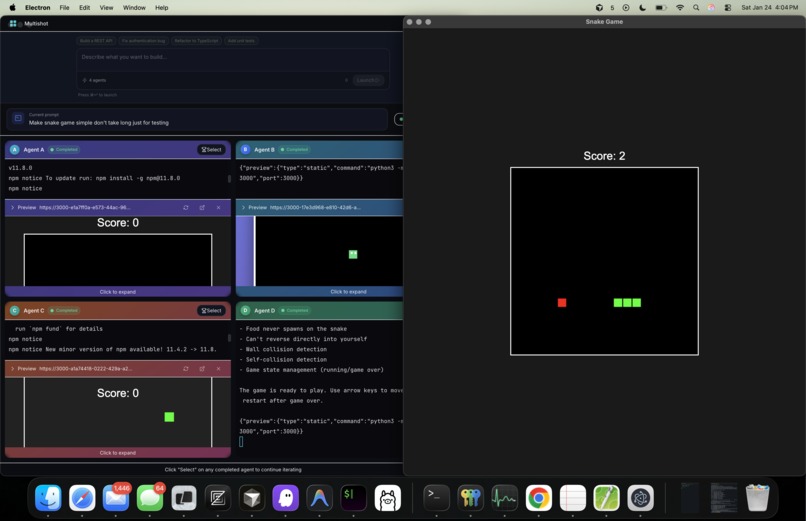Close the Agent A preview panel
This screenshot has height=521, width=806.
218,208
